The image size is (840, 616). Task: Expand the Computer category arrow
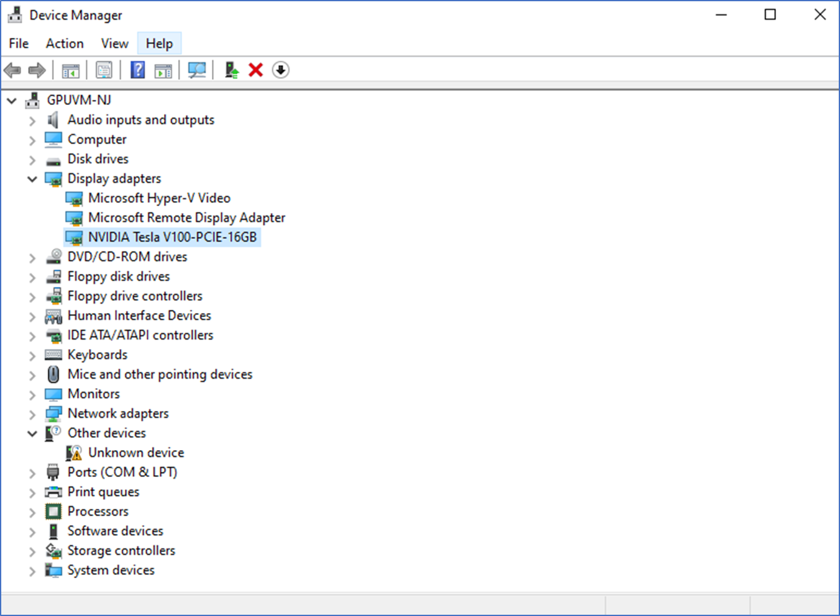[32, 140]
